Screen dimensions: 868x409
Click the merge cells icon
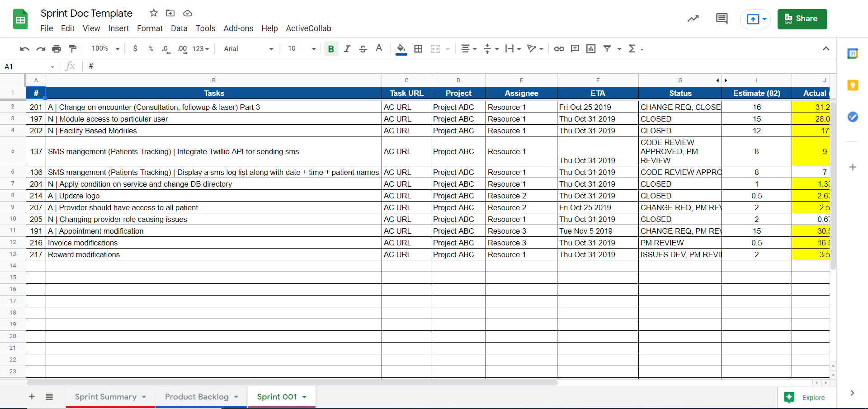(435, 49)
